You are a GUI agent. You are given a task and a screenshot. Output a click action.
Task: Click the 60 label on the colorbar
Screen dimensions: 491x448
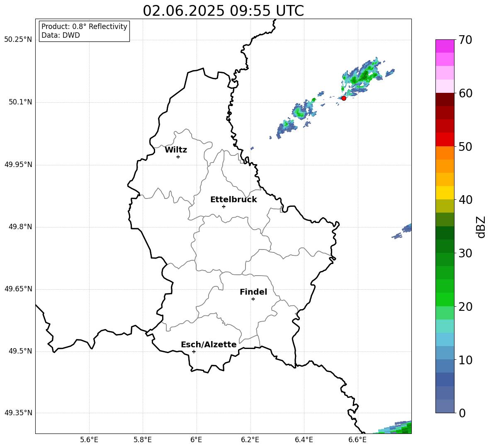click(465, 93)
